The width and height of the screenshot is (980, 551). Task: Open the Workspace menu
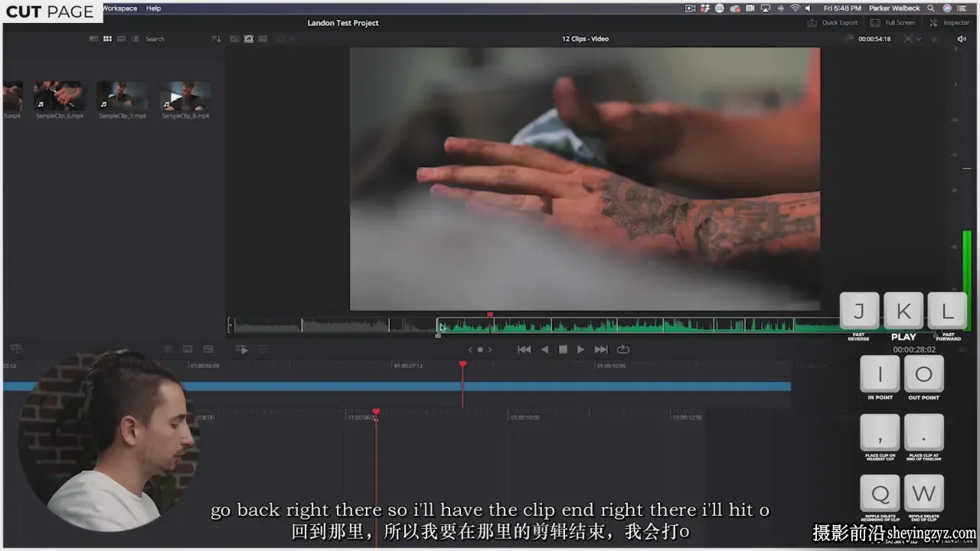[120, 8]
